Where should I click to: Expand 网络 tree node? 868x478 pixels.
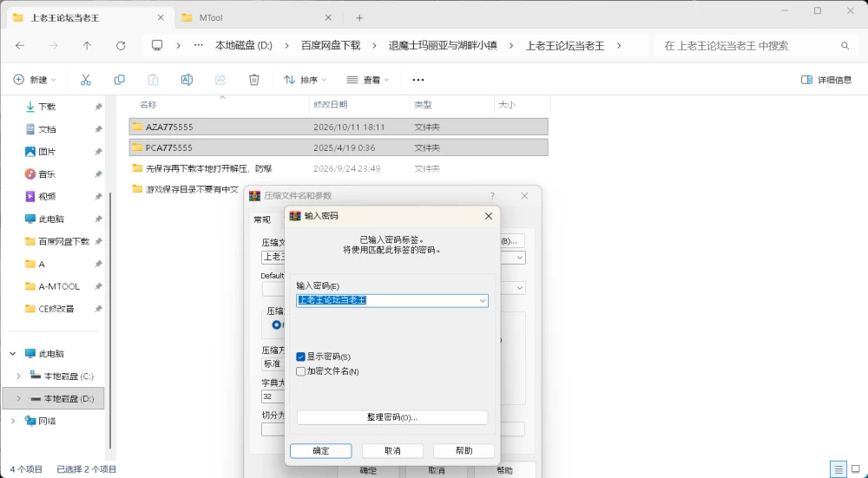(x=13, y=421)
